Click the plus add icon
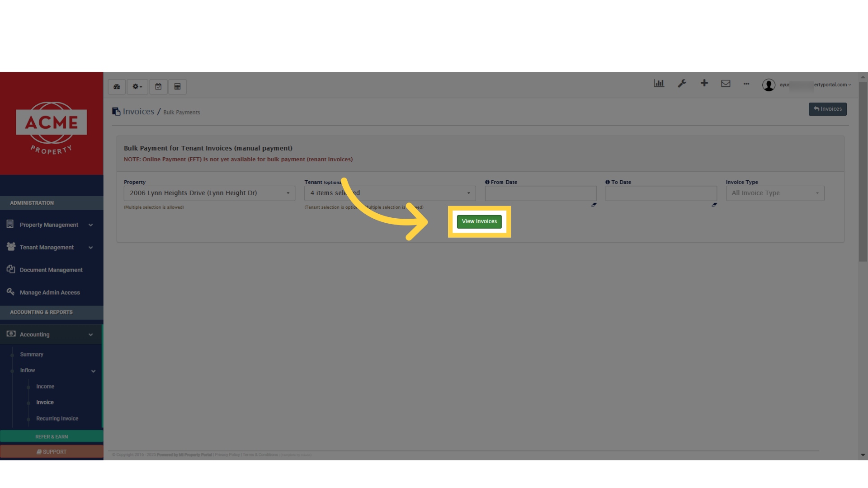This screenshot has height=488, width=868. [x=704, y=83]
